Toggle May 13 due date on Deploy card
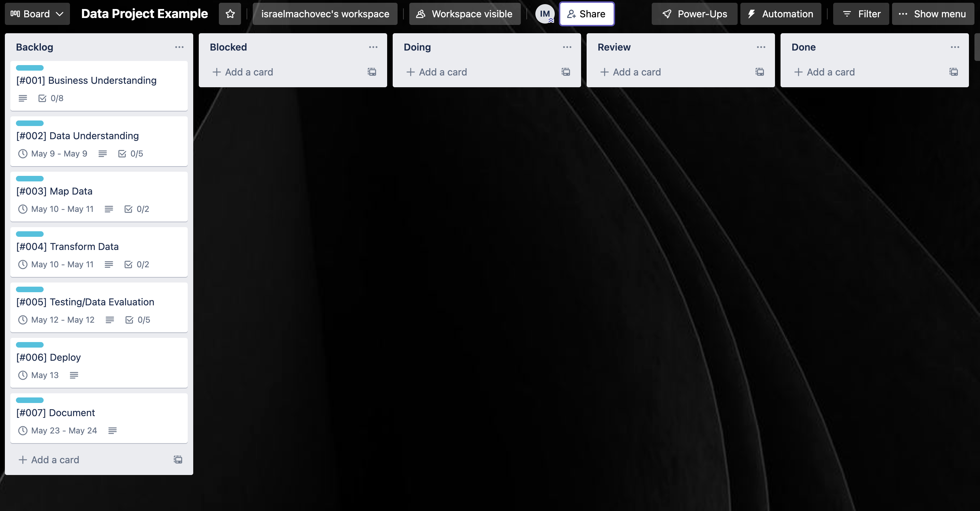The height and width of the screenshot is (511, 980). click(38, 375)
